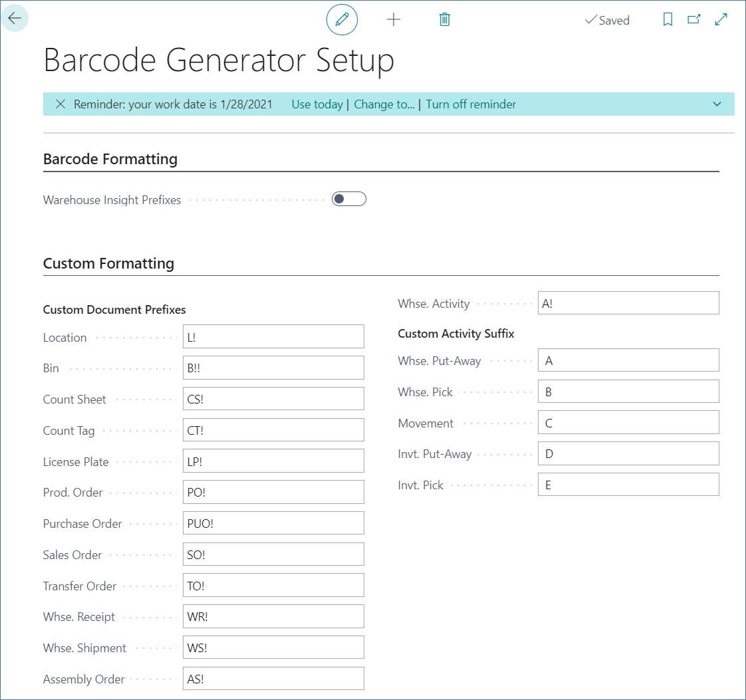Click the Warehouse Insight Prefixes label
746x700 pixels.
[x=112, y=199]
